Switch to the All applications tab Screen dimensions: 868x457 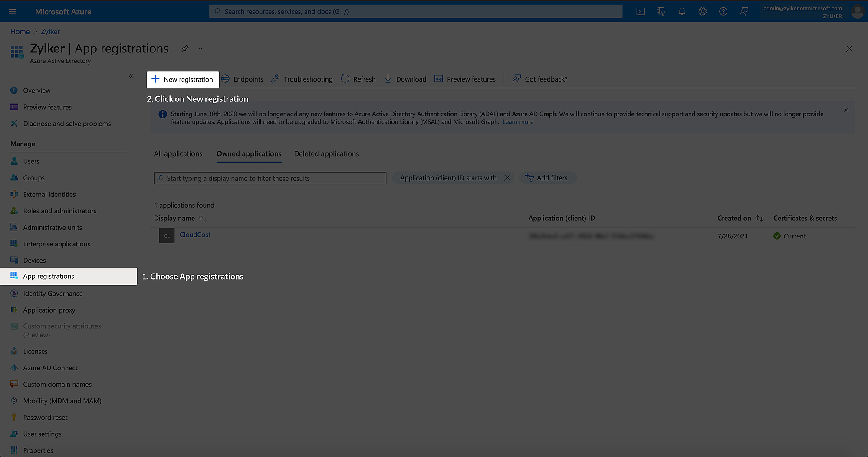coord(178,153)
